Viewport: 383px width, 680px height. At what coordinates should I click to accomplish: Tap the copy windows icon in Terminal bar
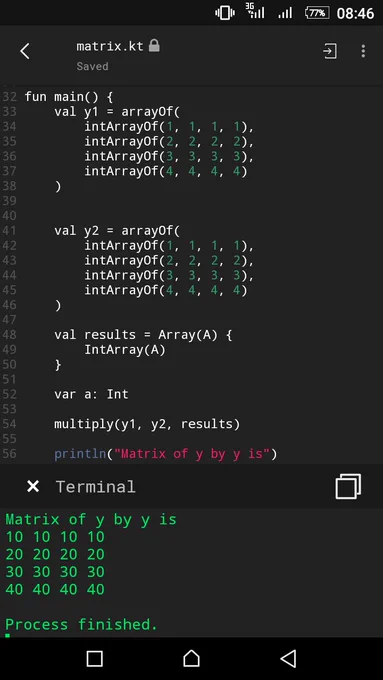click(348, 487)
